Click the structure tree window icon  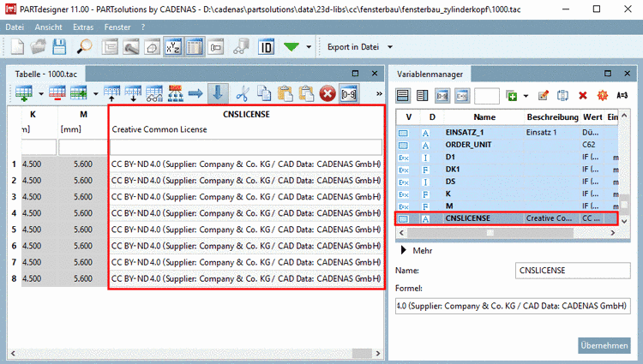click(x=110, y=47)
